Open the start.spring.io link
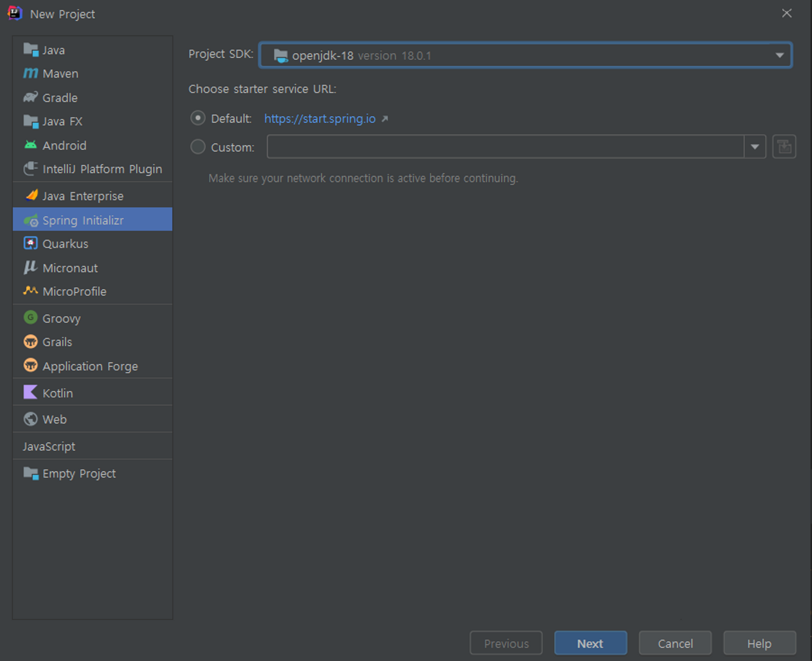This screenshot has height=661, width=812. tap(320, 118)
